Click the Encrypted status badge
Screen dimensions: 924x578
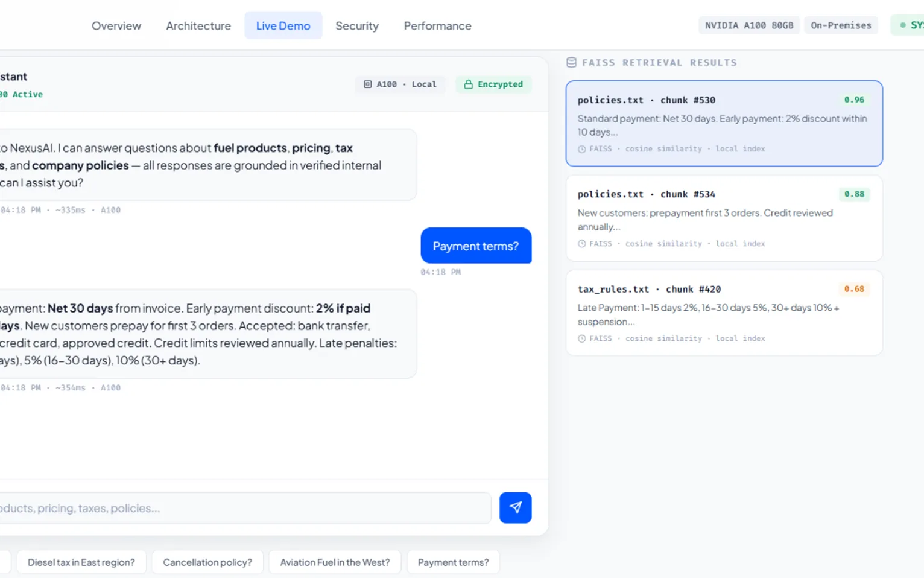(x=493, y=84)
